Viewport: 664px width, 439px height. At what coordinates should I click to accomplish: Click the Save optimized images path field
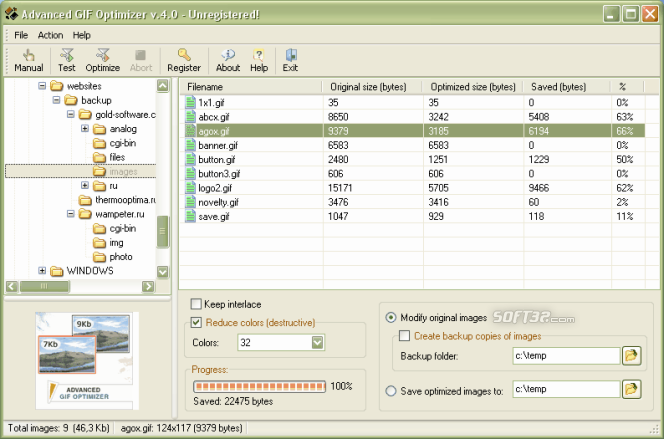pyautogui.click(x=567, y=389)
